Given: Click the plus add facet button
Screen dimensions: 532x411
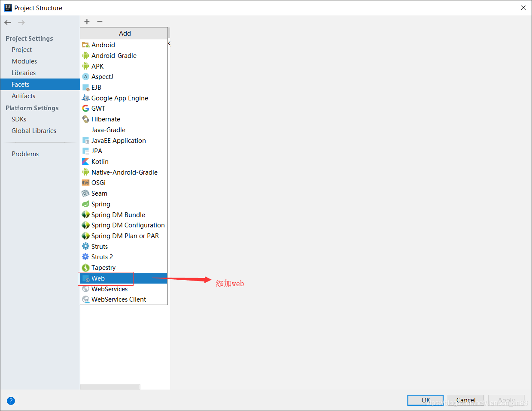Looking at the screenshot, I should tap(87, 21).
